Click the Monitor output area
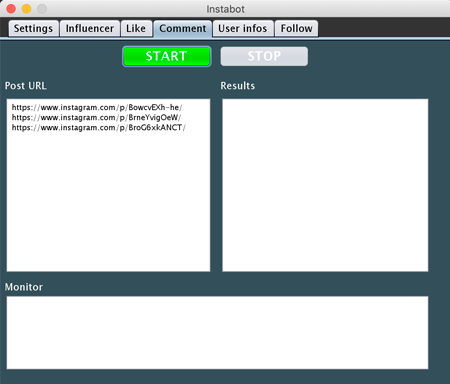 point(217,333)
